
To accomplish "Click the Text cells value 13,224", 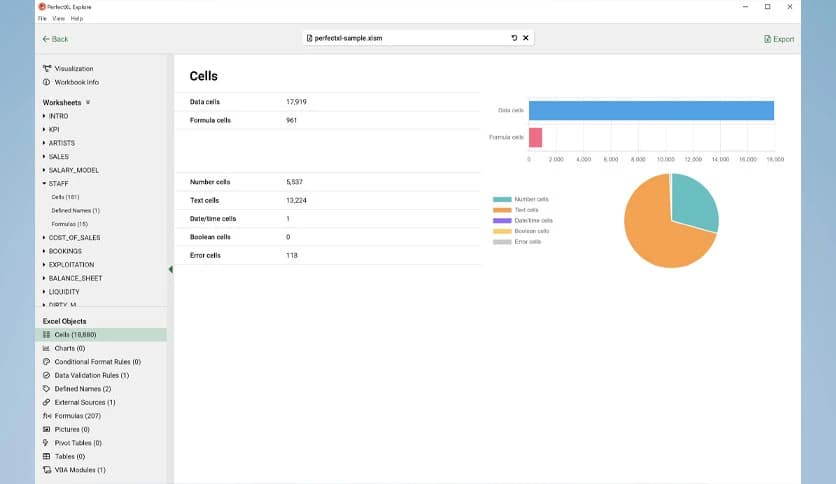I will tap(296, 200).
